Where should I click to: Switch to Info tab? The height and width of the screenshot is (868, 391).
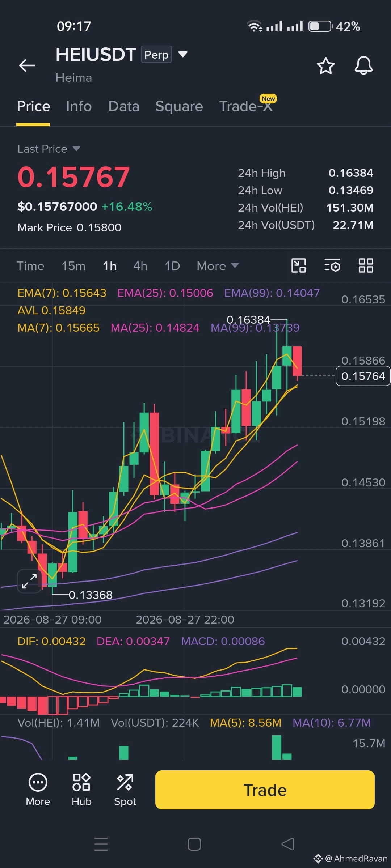[x=79, y=106]
